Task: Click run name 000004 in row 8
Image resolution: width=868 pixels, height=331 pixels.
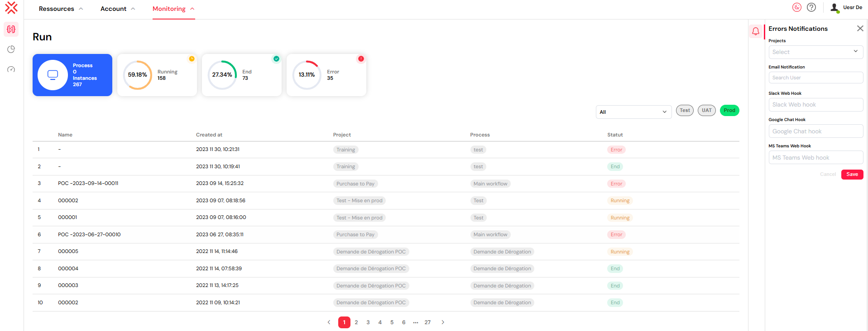Action: [68, 268]
